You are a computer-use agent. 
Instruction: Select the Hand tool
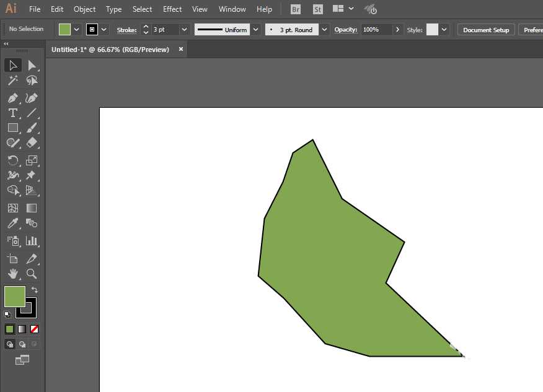tap(12, 274)
